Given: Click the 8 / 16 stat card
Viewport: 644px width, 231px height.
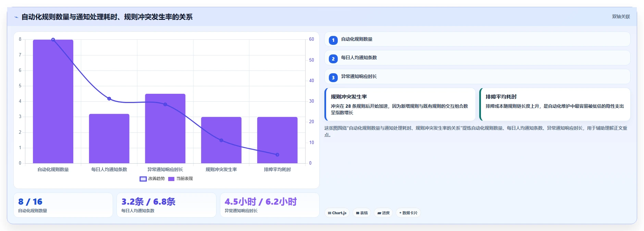Looking at the screenshot, I should (x=63, y=205).
